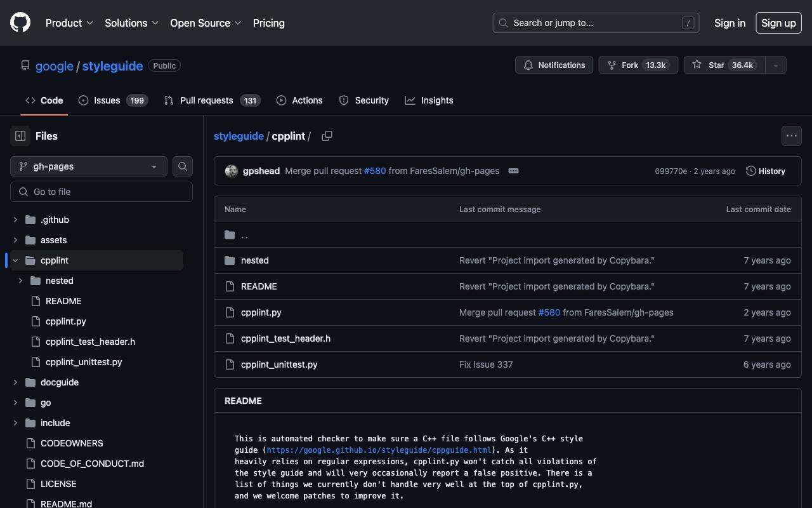The image size is (812, 508).
Task: Open cpplint.py in the sidebar tree
Action: click(x=66, y=321)
